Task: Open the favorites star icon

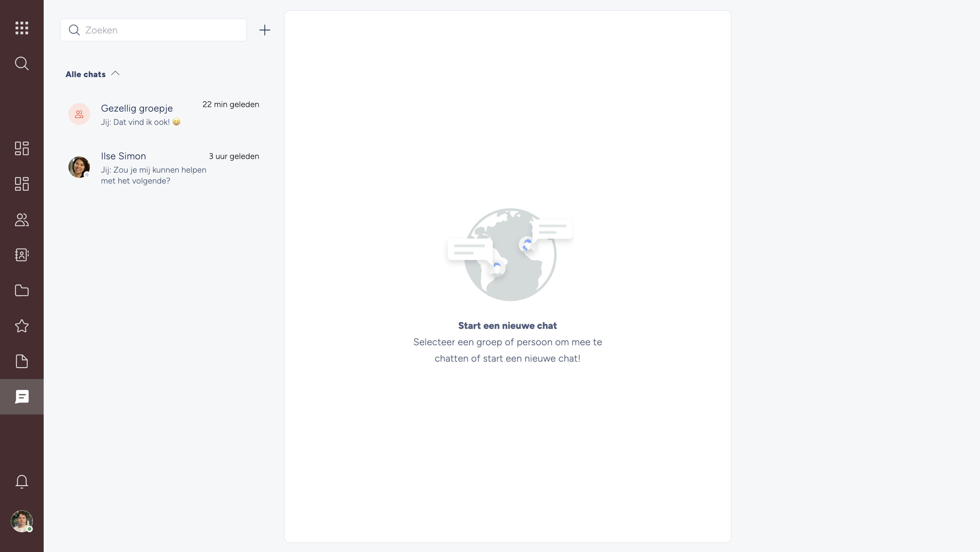Action: pyautogui.click(x=22, y=326)
